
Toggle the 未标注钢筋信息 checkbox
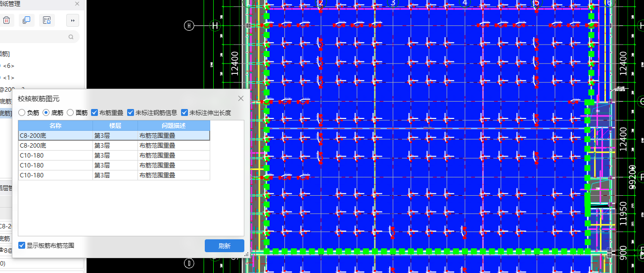pos(131,113)
